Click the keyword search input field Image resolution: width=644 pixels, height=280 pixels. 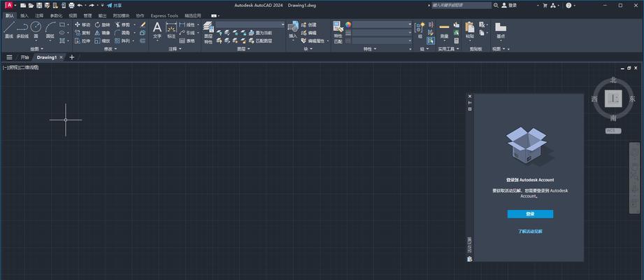(x=461, y=6)
